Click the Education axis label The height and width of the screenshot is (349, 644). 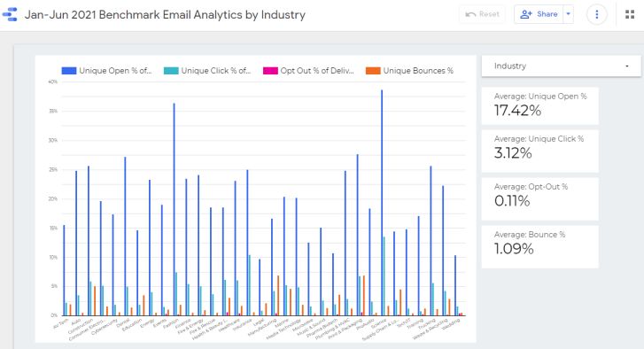[x=132, y=325]
